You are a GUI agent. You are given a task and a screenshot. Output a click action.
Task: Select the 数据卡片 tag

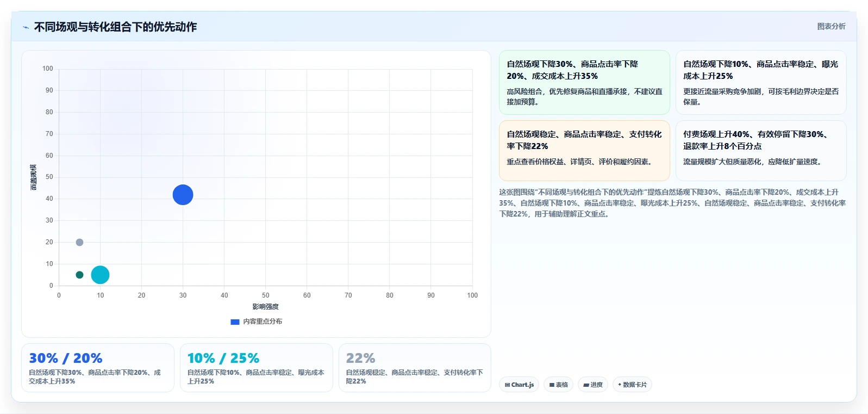(632, 385)
